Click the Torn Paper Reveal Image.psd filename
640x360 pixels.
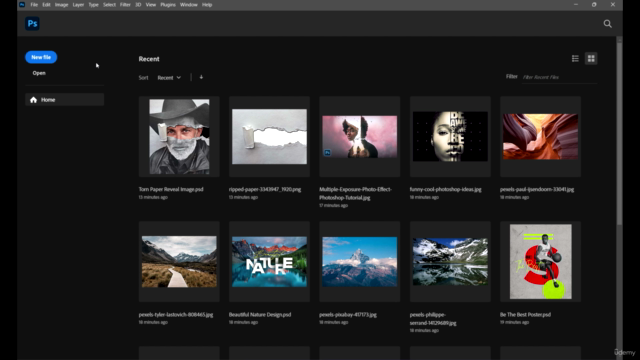pyautogui.click(x=171, y=189)
